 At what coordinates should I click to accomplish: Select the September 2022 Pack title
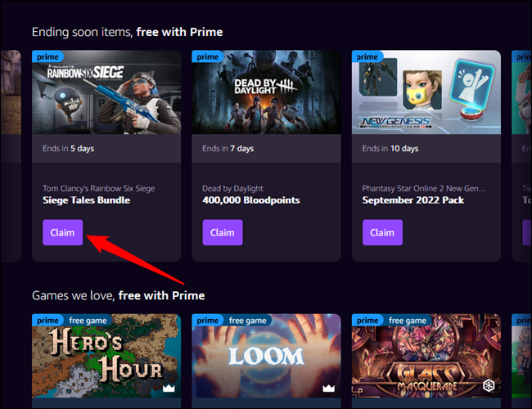(413, 200)
